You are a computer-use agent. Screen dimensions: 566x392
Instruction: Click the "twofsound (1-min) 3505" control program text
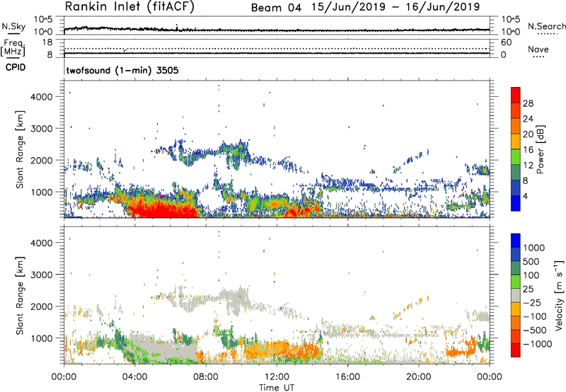[122, 70]
